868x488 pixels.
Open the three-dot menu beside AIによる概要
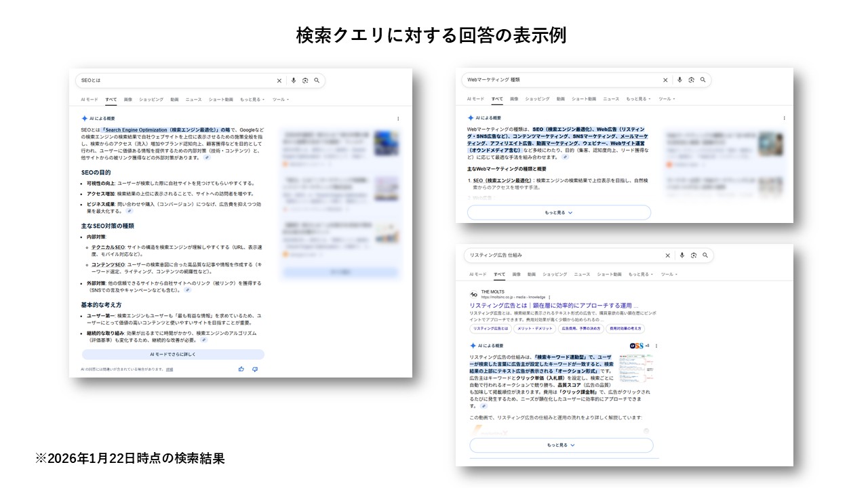(x=398, y=118)
